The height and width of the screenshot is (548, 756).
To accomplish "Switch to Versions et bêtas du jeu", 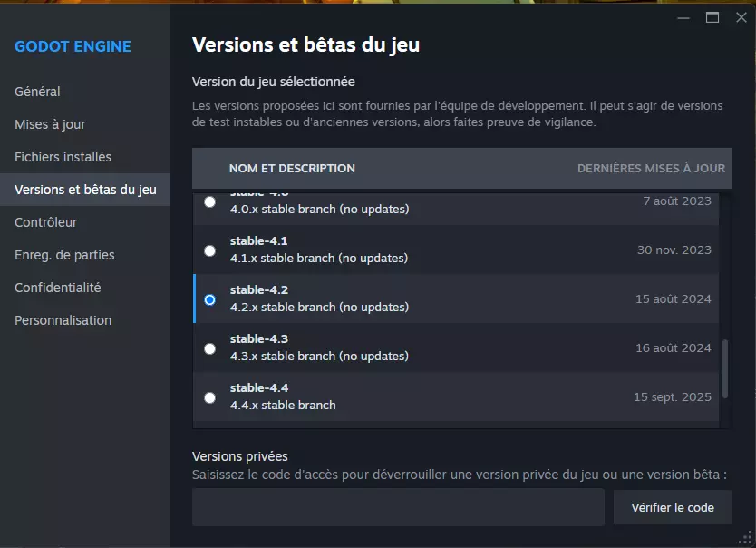I will tap(85, 190).
